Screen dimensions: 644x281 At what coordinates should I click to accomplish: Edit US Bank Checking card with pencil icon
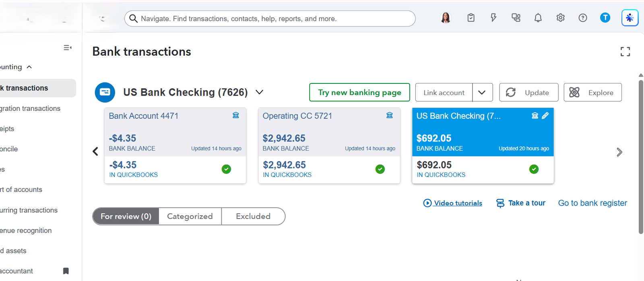[x=545, y=116]
